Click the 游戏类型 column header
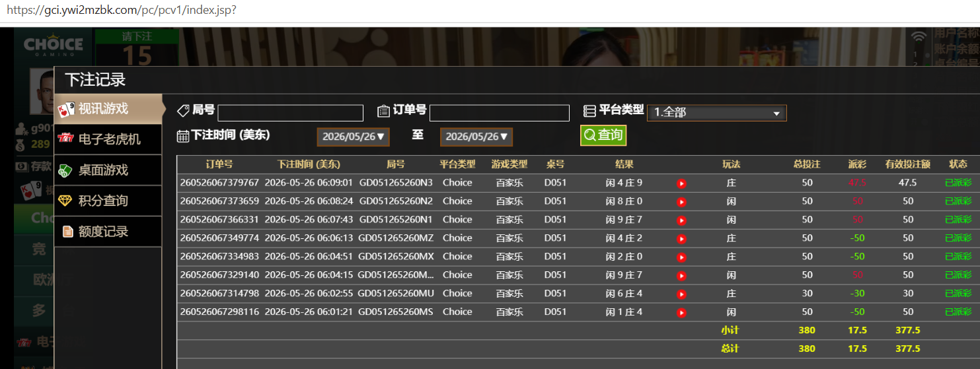Screen dimensions: 980x369 point(509,164)
